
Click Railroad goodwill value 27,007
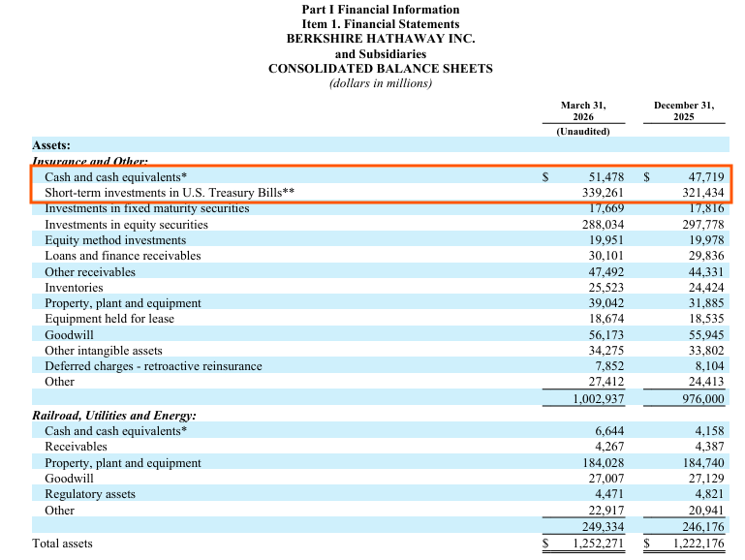tap(606, 479)
